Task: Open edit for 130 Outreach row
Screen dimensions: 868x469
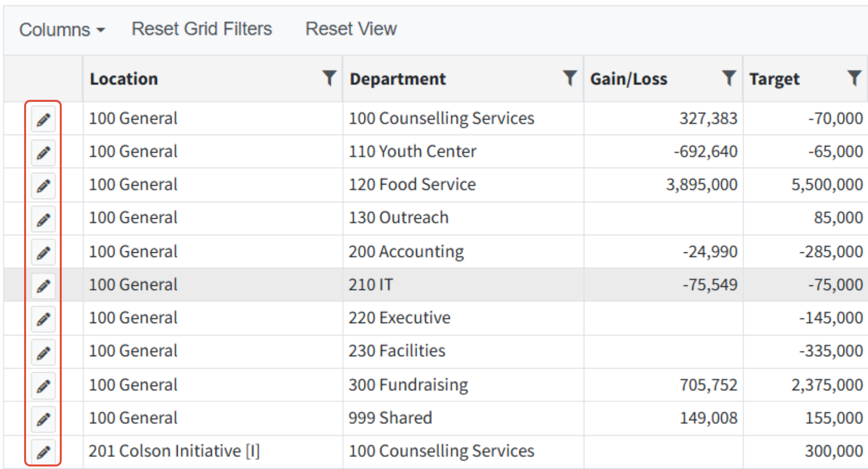Action: (43, 219)
